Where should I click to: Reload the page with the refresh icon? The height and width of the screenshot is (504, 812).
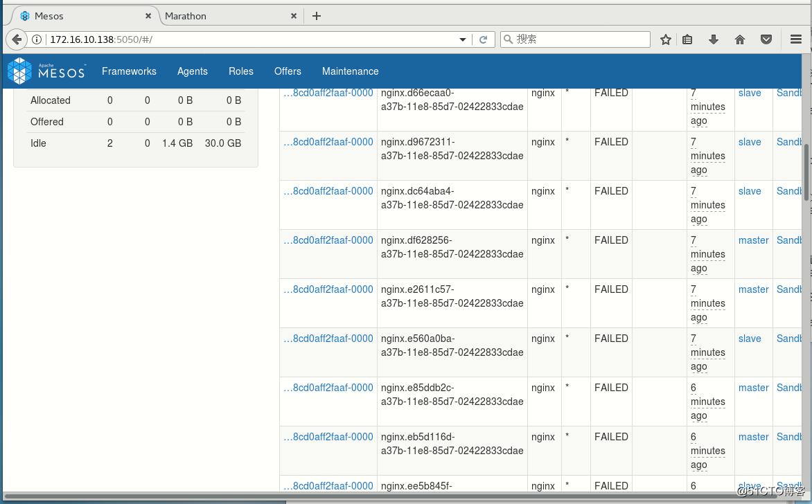[483, 39]
